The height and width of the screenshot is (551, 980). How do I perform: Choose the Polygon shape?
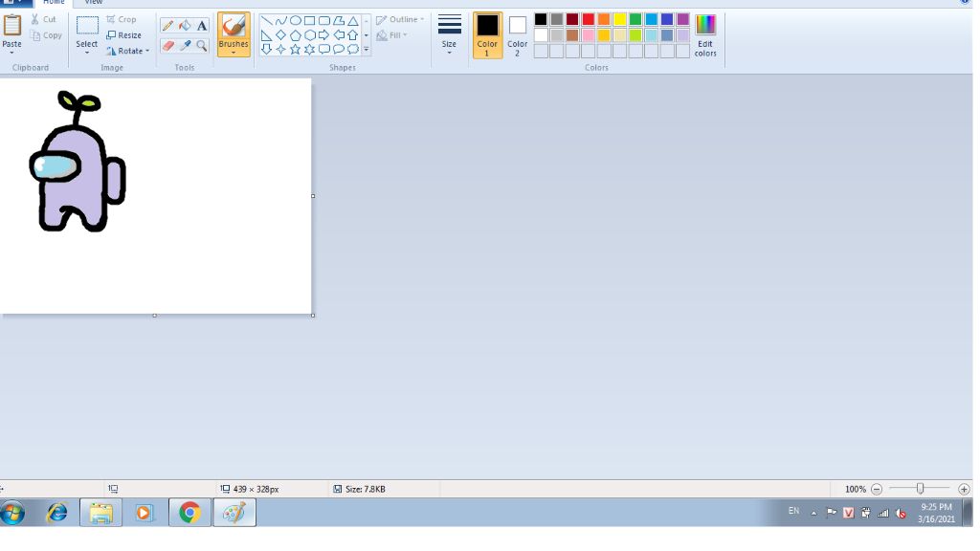[339, 21]
